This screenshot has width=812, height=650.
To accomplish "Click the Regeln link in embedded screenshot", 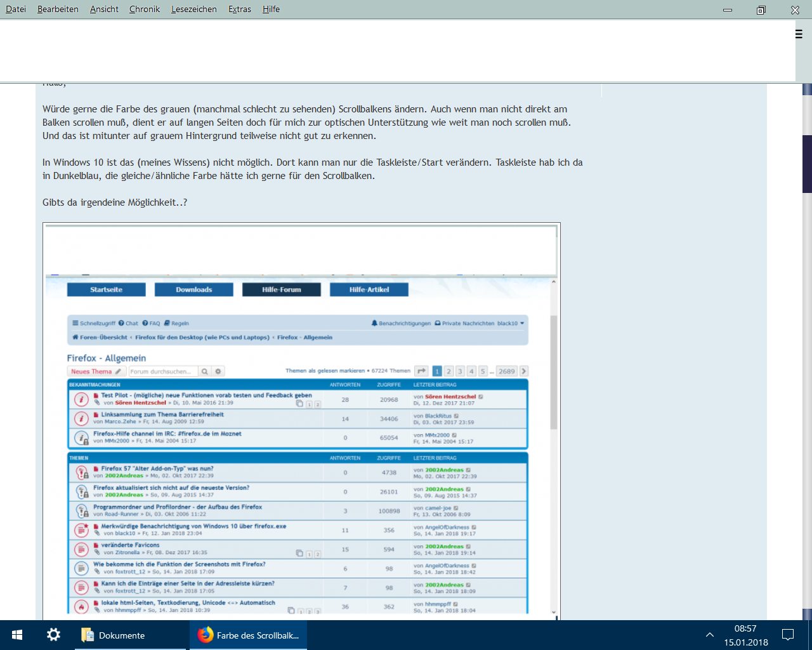I will tap(177, 323).
